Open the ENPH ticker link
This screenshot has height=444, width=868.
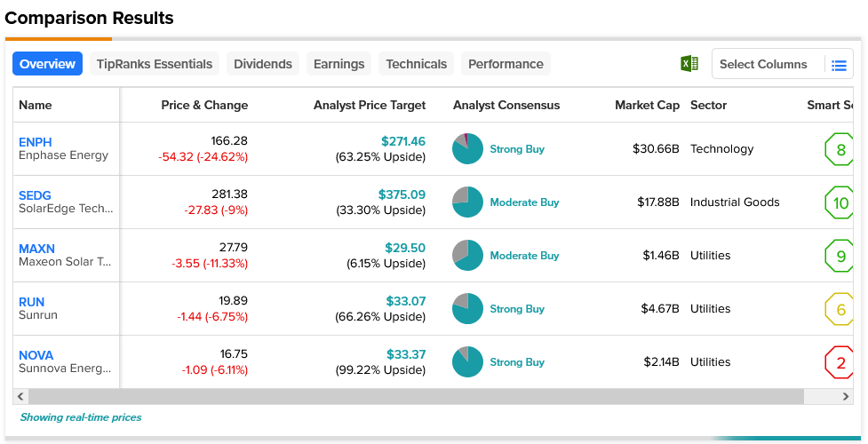[x=36, y=142]
